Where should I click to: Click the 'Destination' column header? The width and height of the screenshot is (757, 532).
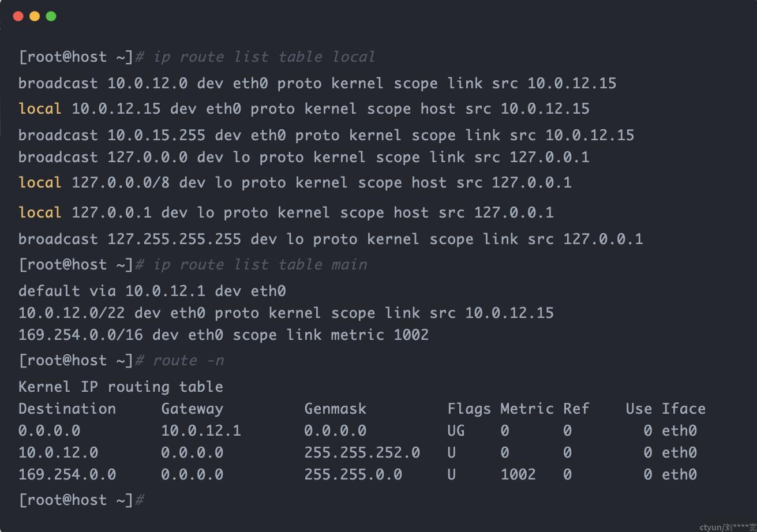point(67,409)
